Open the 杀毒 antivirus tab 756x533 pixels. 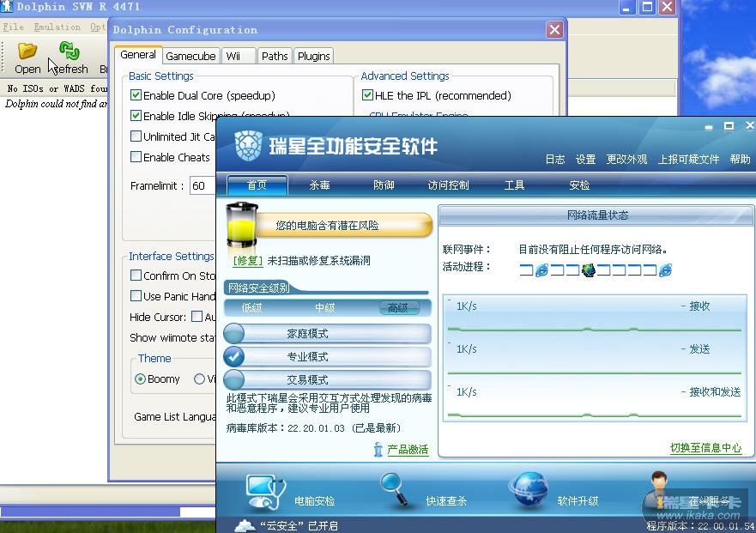pos(320,185)
